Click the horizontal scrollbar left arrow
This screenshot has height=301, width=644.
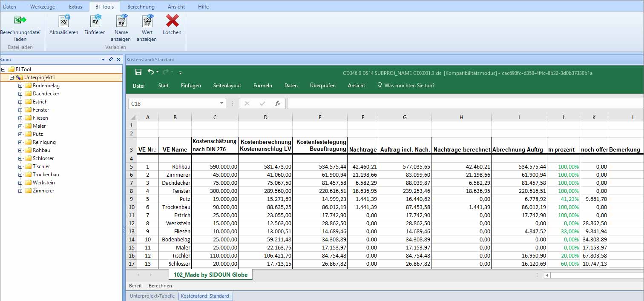547,275
